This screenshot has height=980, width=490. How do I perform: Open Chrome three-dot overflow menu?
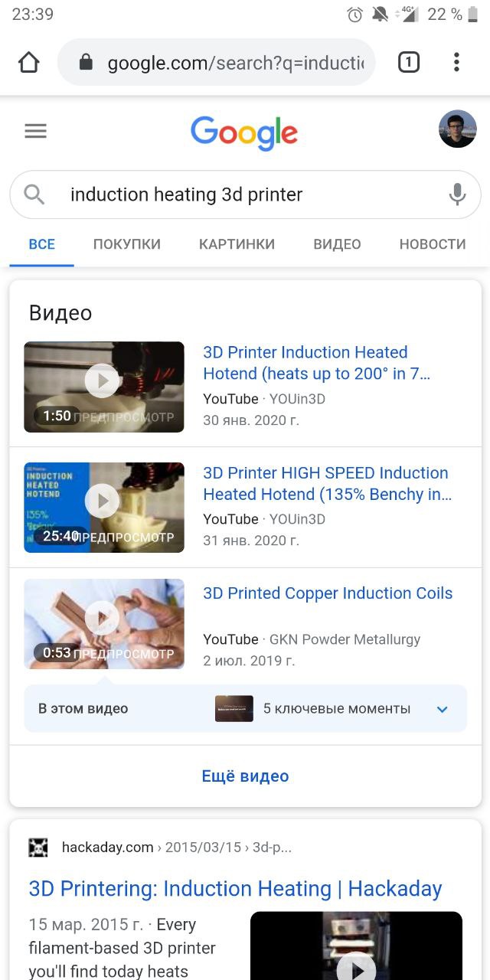pos(456,62)
